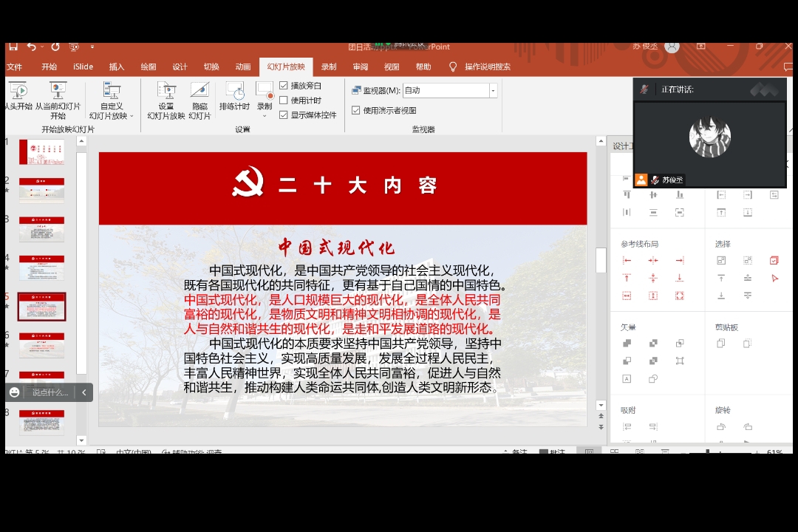The height and width of the screenshot is (532, 798).
Task: Open the 文件 menu tab
Action: pyautogui.click(x=14, y=66)
